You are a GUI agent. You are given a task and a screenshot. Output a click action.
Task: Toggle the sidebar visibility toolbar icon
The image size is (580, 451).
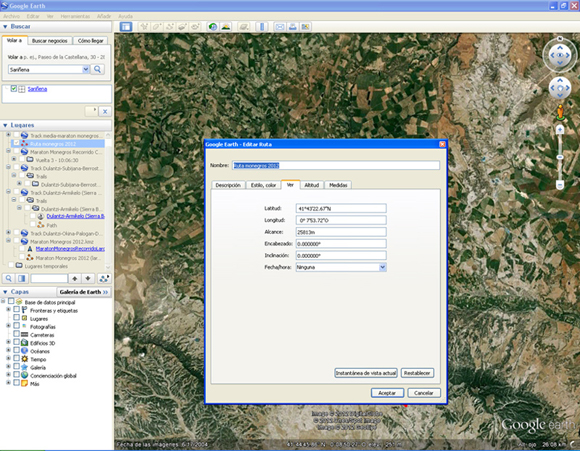pos(126,27)
